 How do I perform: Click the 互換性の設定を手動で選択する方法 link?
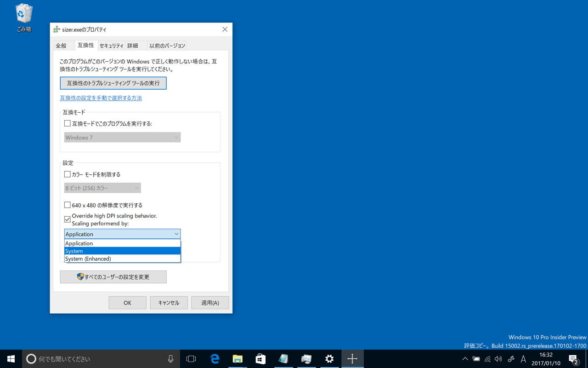pyautogui.click(x=100, y=98)
